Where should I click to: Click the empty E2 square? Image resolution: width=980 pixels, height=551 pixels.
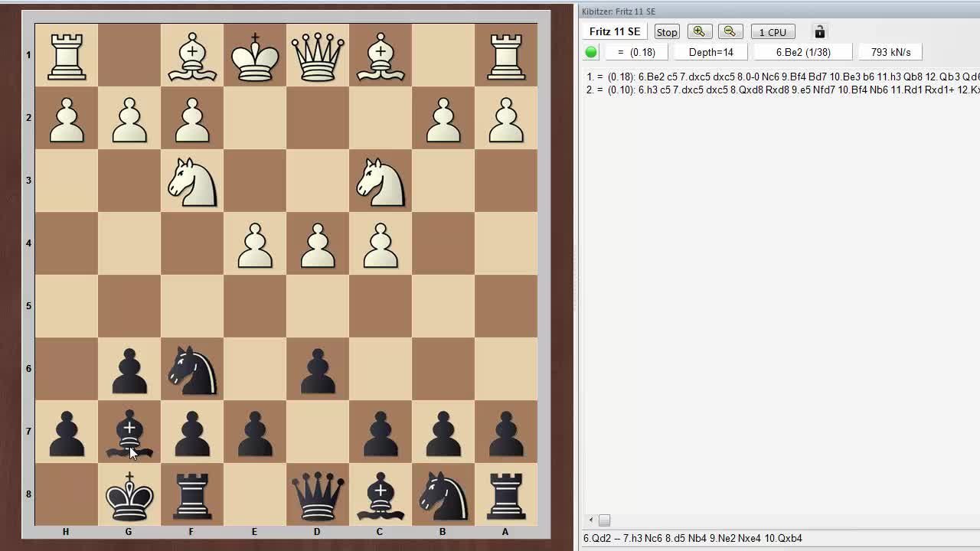click(x=255, y=118)
